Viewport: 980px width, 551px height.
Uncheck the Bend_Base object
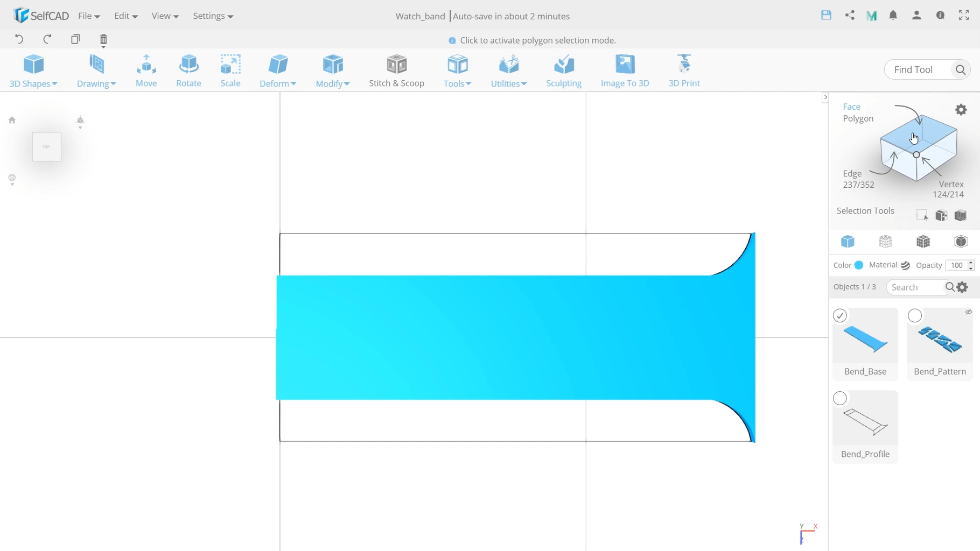coord(840,316)
